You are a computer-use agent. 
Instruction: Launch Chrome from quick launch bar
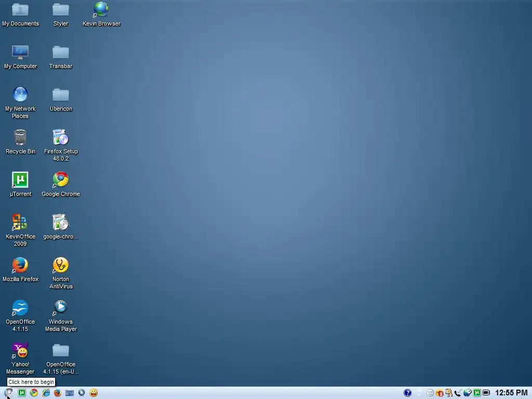click(34, 393)
